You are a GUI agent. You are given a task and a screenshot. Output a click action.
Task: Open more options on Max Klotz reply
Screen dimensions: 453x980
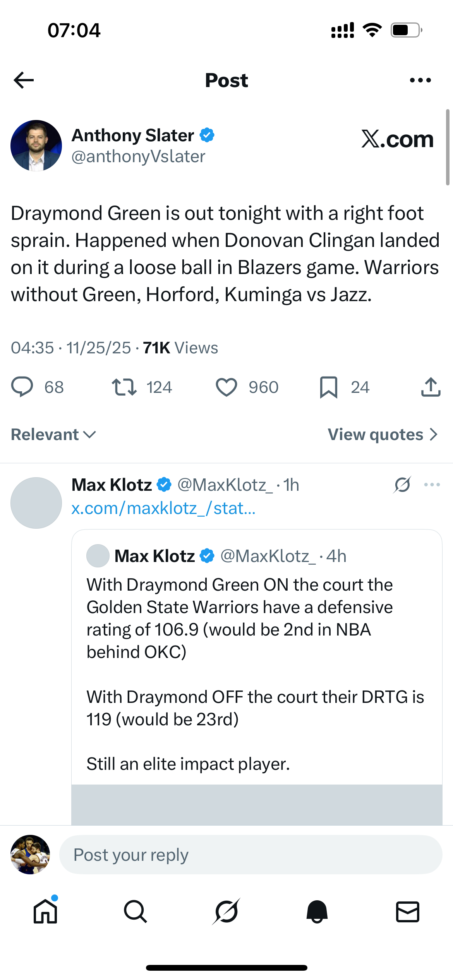432,485
